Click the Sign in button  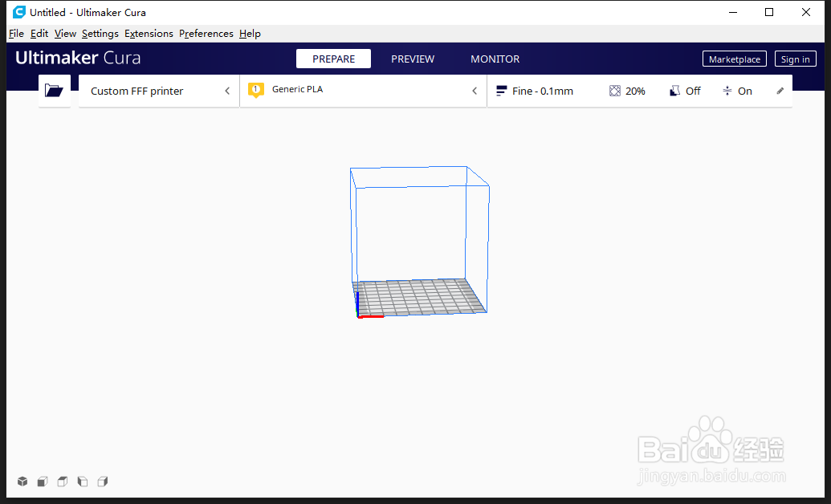(x=795, y=59)
